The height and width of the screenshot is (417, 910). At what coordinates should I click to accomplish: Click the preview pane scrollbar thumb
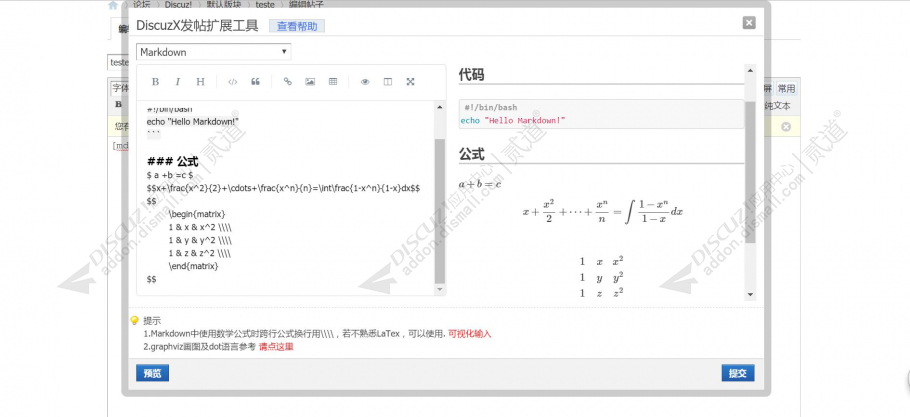coord(750,172)
